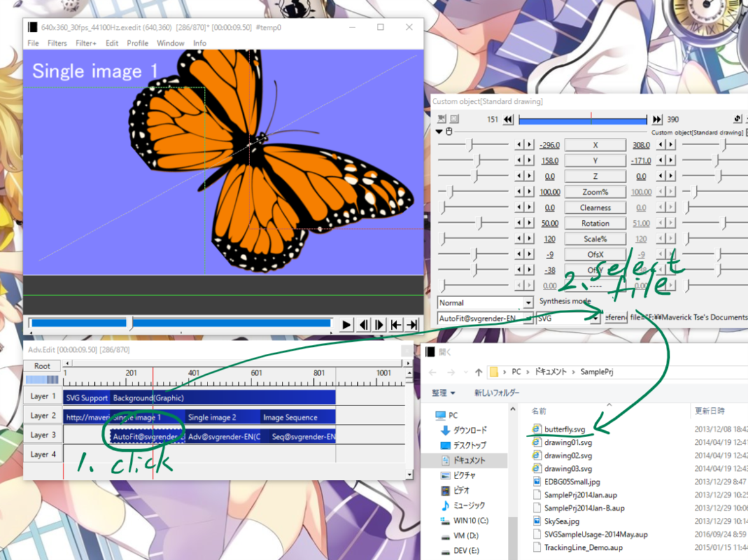Click 新しいフォルダー in file dialog
748x560 pixels.
tap(497, 393)
